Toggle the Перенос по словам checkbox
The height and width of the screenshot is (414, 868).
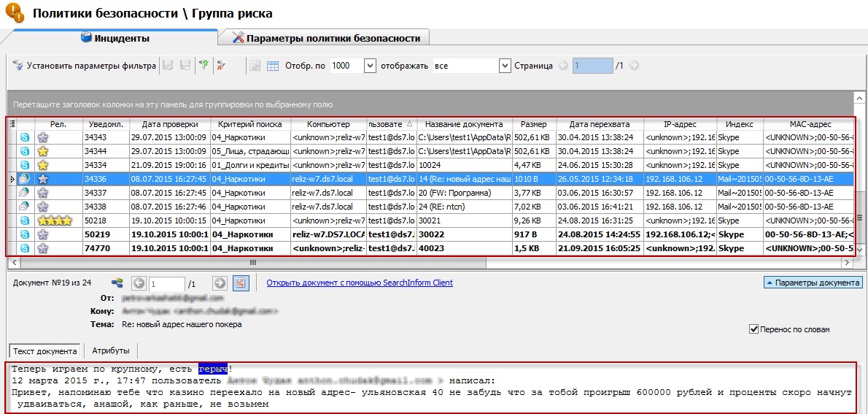pos(753,329)
